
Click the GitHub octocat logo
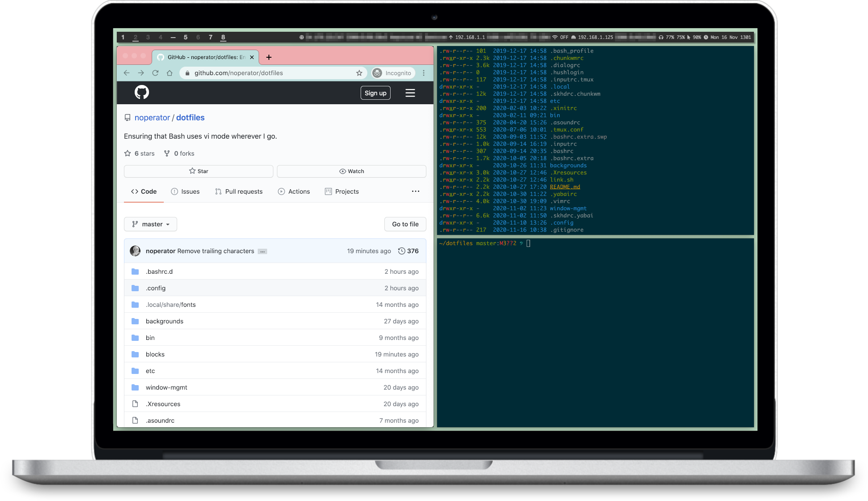click(x=142, y=93)
